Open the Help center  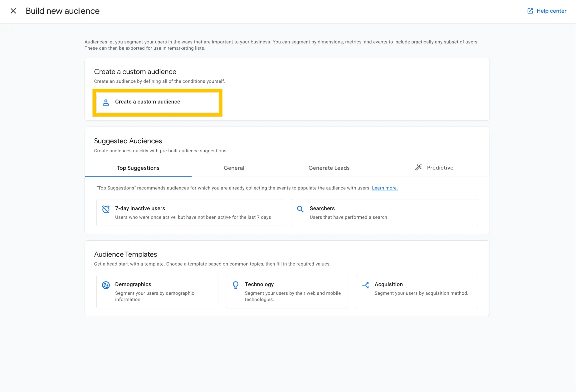point(551,11)
